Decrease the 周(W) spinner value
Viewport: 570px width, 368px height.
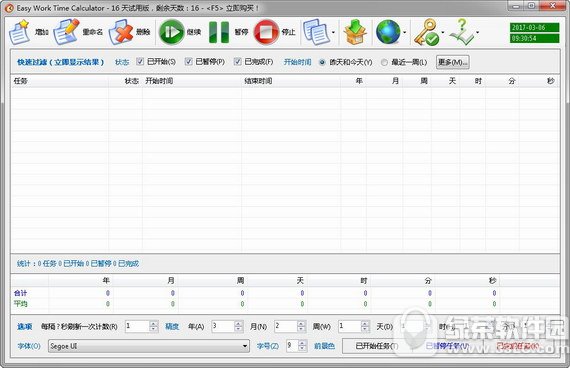365,329
